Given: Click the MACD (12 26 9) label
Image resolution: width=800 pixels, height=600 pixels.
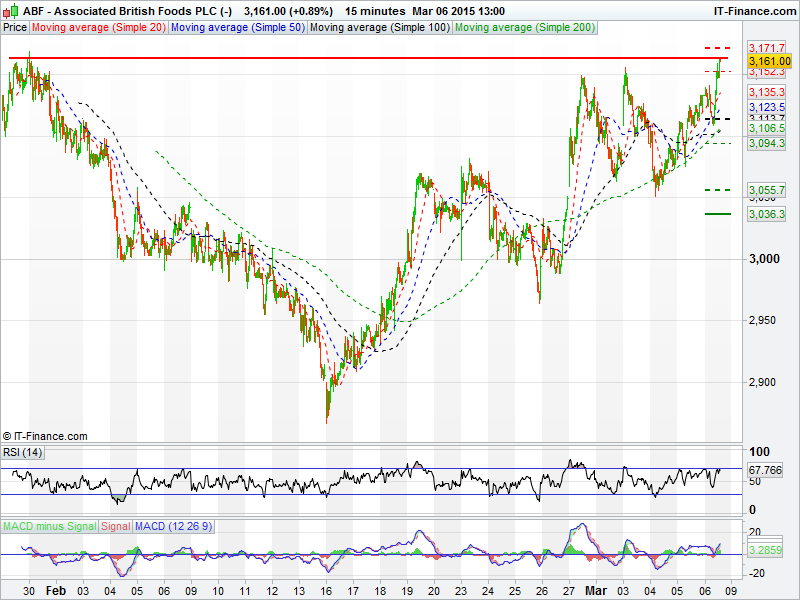Looking at the screenshot, I should point(174,526).
